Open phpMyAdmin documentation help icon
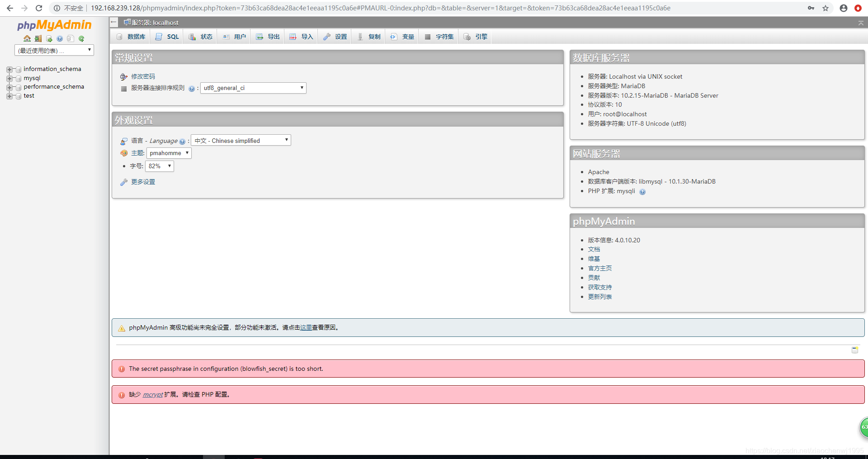 60,38
